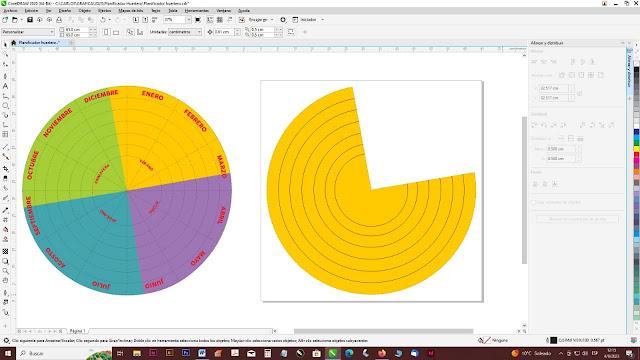Image resolution: width=640 pixels, height=360 pixels.
Task: Click the Undo arrow icon
Action: 103,20
